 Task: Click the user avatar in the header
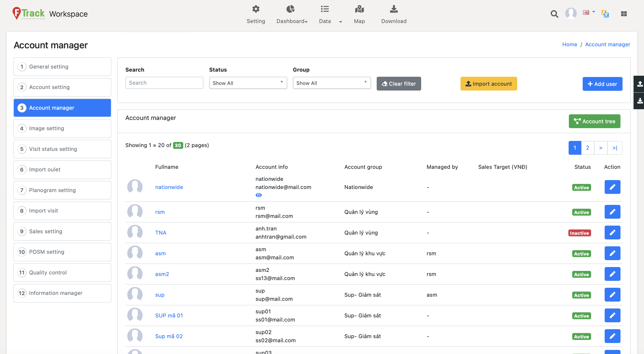tap(571, 13)
